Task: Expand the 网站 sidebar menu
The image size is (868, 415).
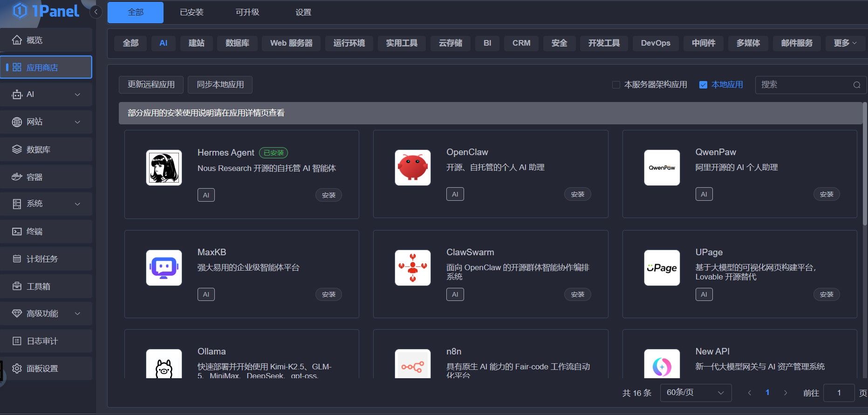Action: coord(46,122)
